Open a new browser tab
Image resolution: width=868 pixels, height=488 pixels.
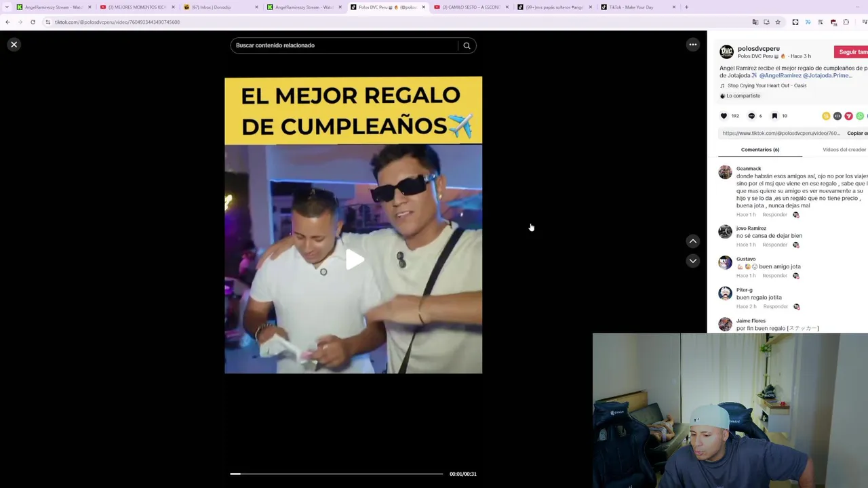point(686,7)
